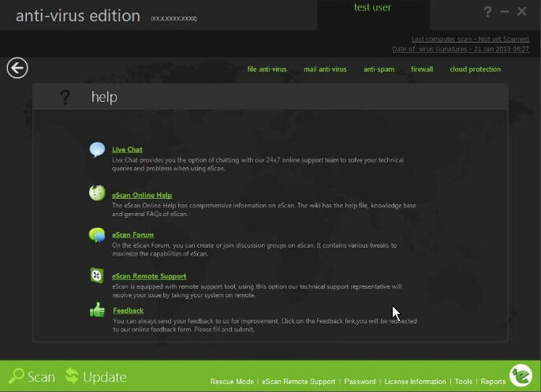Click the eScan Forum chat bubbles icon
The image size is (541, 392).
click(97, 235)
